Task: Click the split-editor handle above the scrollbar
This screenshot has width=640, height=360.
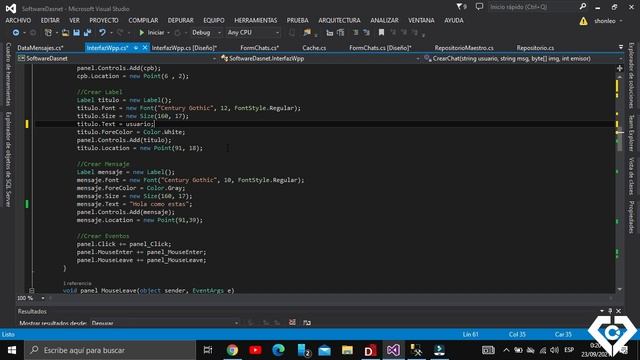Action: (x=620, y=68)
